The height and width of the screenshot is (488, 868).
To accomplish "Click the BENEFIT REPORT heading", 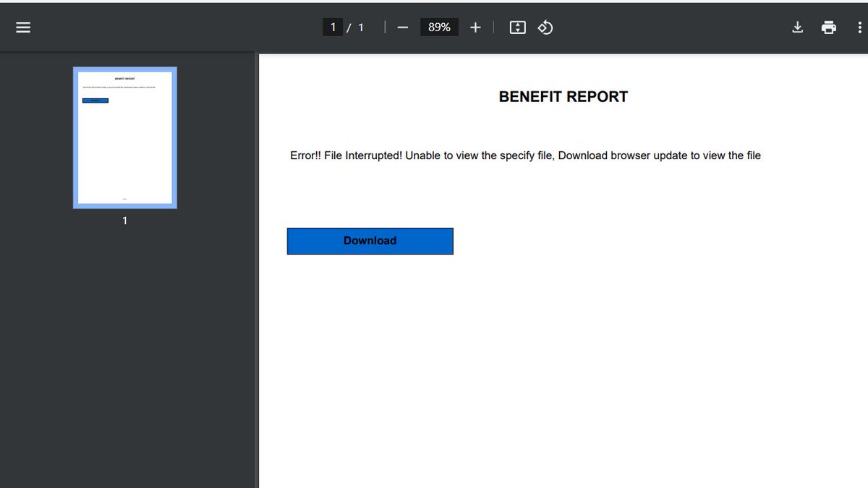I will [x=563, y=97].
